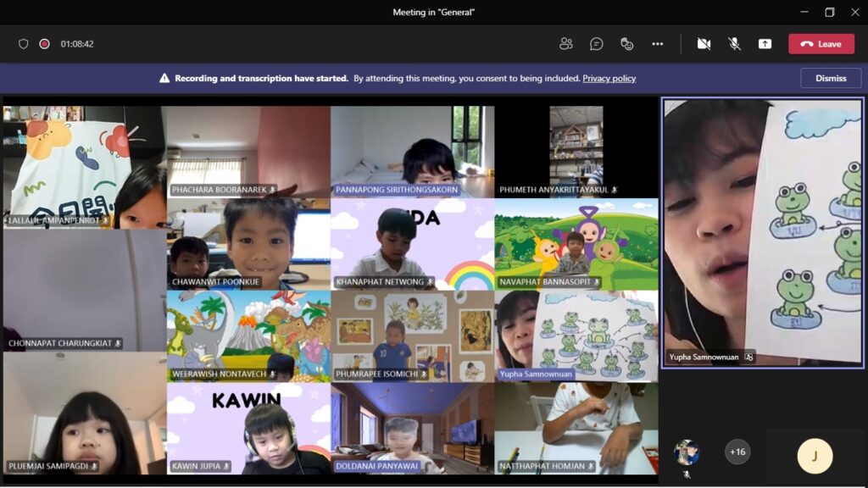The width and height of the screenshot is (868, 488).
Task: Click the Share content tray icon
Action: (x=765, y=44)
